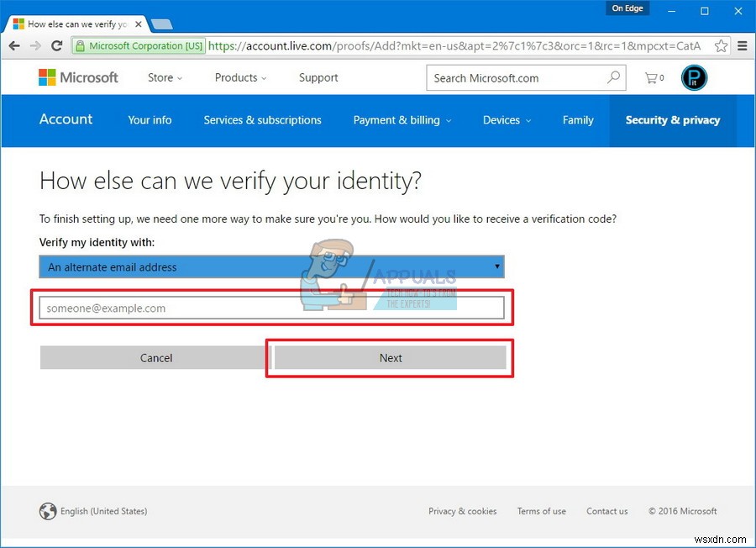
Task: Click the search magnifier icon
Action: click(x=613, y=77)
